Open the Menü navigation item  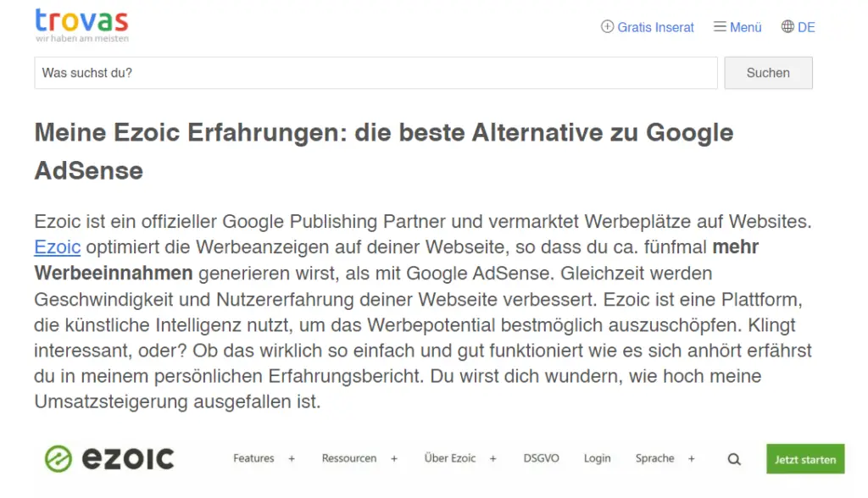pyautogui.click(x=746, y=27)
